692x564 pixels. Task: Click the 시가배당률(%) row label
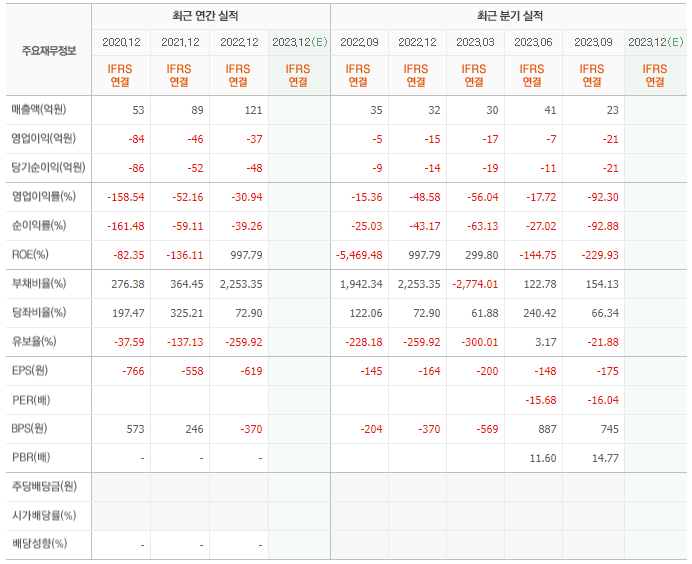(x=44, y=515)
